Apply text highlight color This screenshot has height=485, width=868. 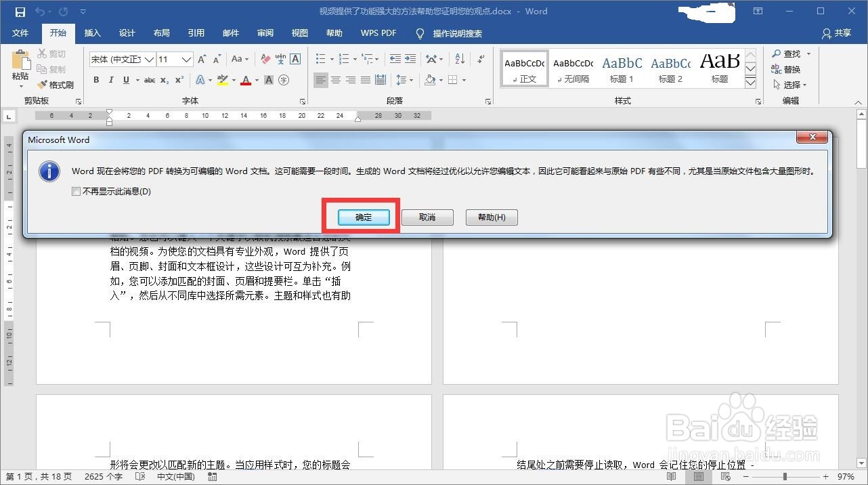pyautogui.click(x=222, y=80)
